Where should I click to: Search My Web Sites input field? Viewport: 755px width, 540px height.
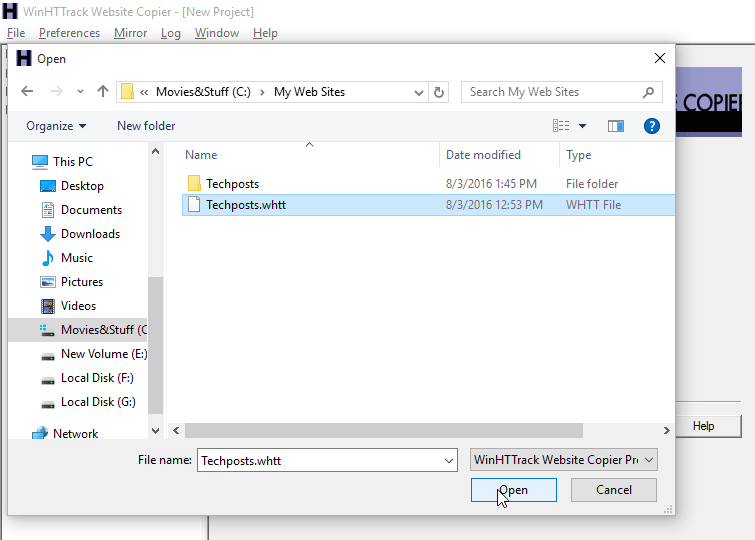[x=561, y=92]
